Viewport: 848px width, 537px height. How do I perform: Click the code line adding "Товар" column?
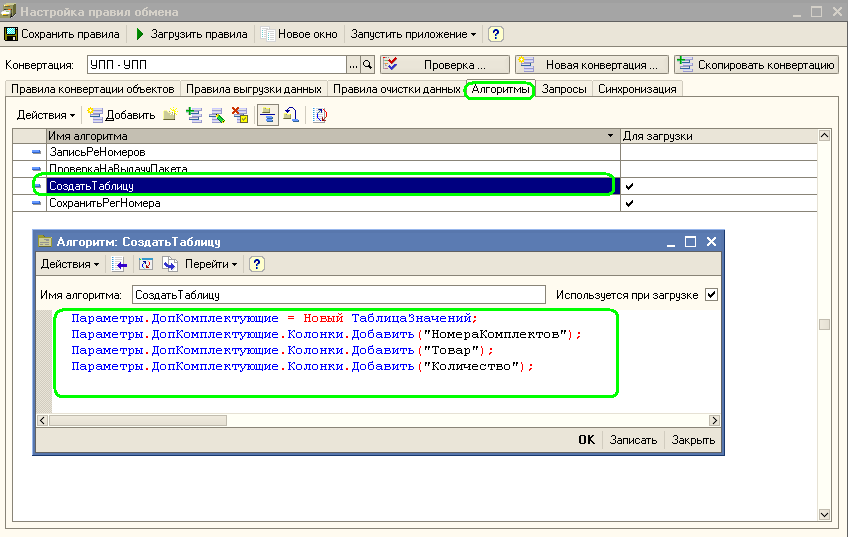coord(282,350)
